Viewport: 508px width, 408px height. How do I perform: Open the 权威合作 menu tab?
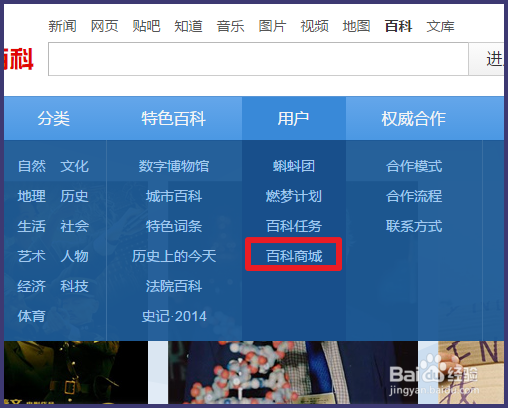414,118
